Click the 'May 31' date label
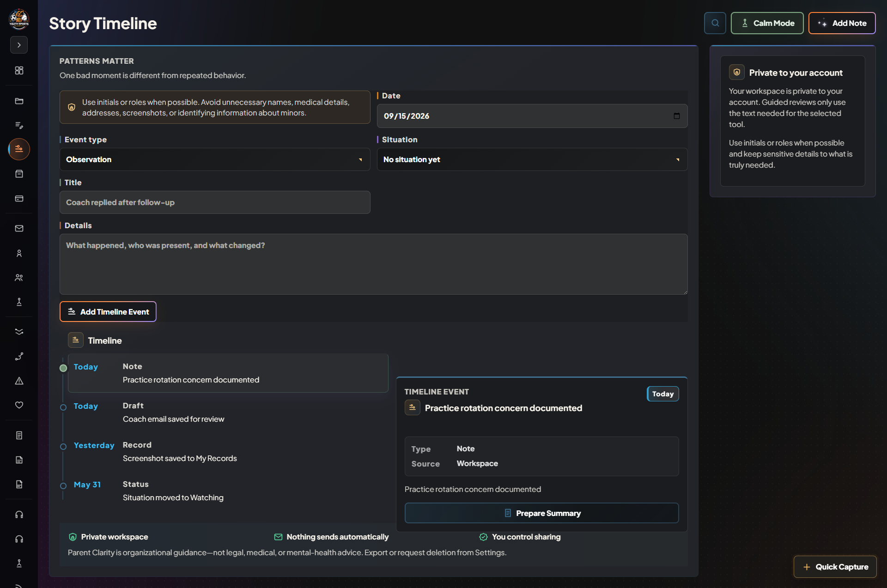The height and width of the screenshot is (588, 887). click(87, 485)
